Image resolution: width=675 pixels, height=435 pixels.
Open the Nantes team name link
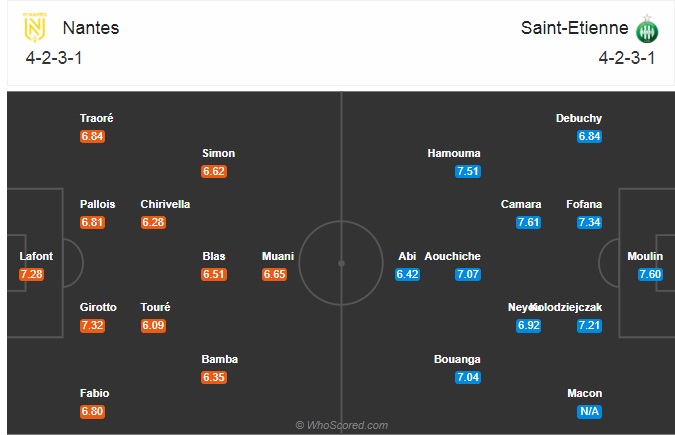click(x=91, y=28)
